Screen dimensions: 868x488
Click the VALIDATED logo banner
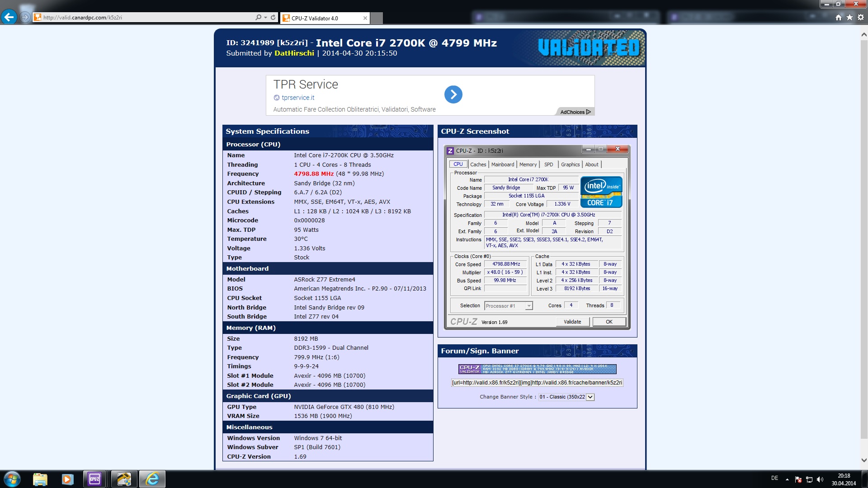589,47
